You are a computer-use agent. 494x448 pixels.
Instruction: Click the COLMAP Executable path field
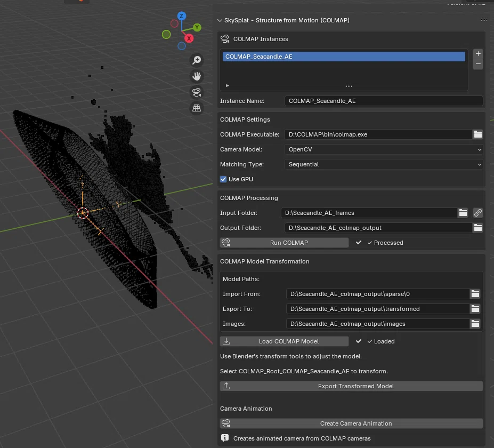378,134
